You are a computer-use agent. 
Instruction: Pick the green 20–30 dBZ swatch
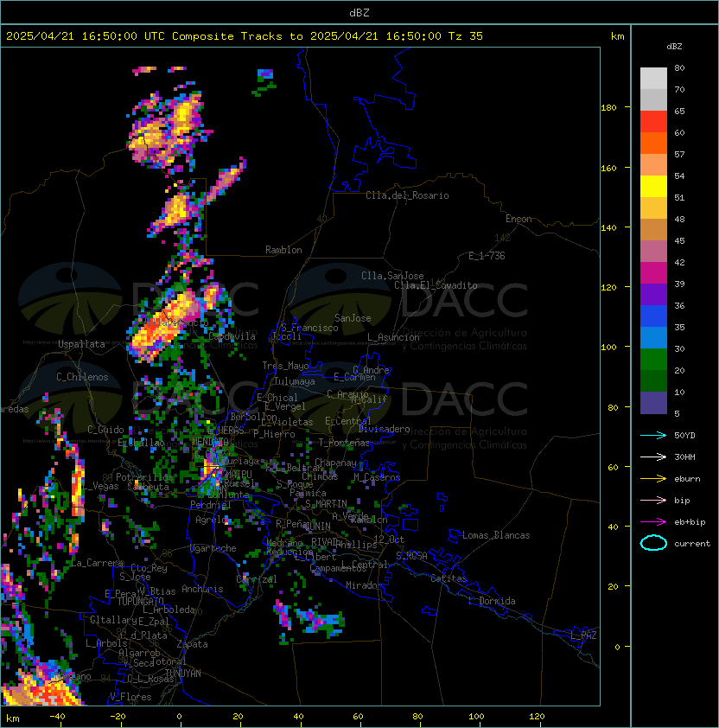[653, 359]
